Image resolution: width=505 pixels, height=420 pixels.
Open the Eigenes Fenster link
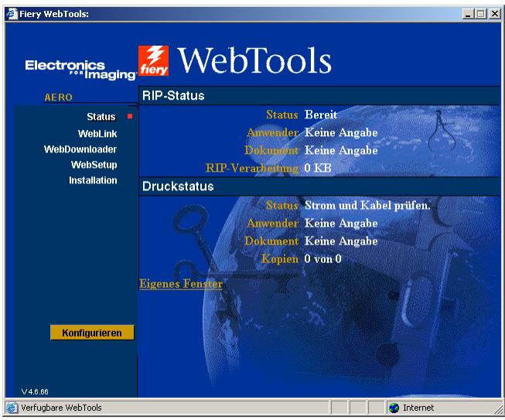point(181,284)
